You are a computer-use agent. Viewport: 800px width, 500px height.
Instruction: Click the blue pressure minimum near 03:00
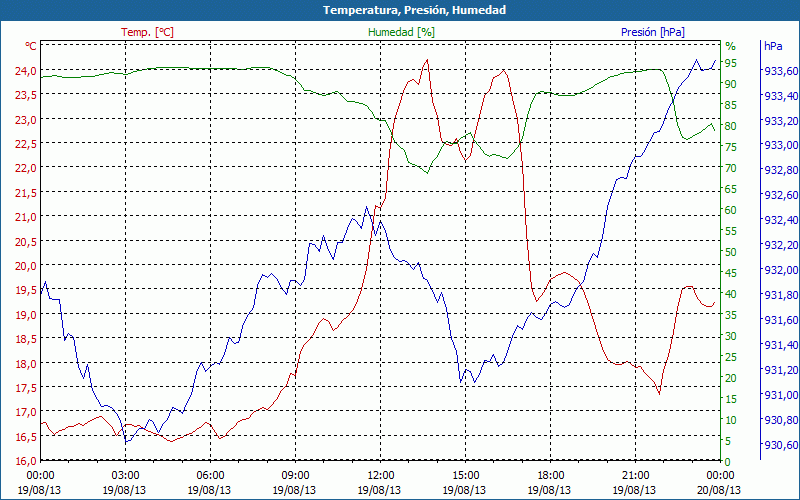click(126, 442)
